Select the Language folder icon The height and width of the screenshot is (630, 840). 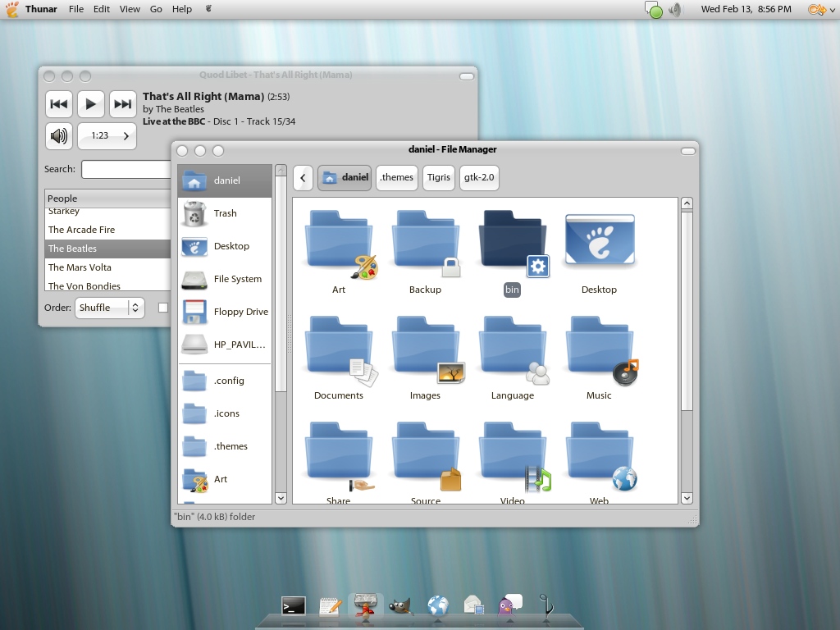(514, 349)
